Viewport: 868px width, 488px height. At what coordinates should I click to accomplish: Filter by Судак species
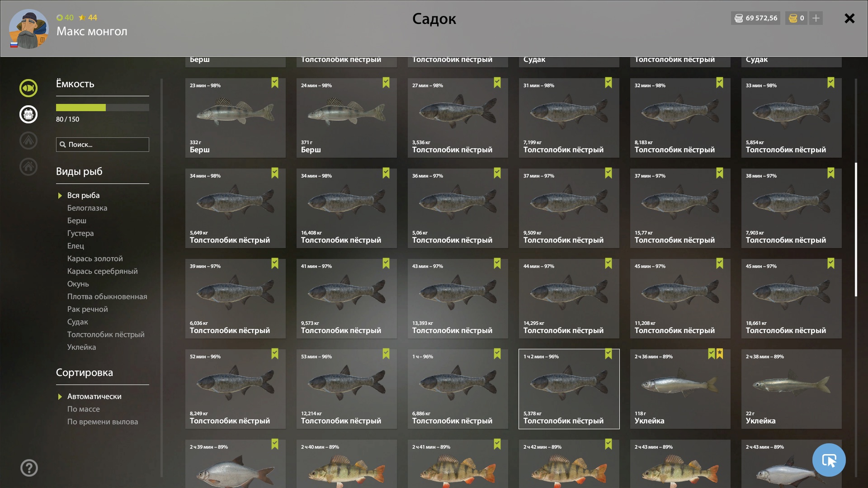pyautogui.click(x=78, y=322)
